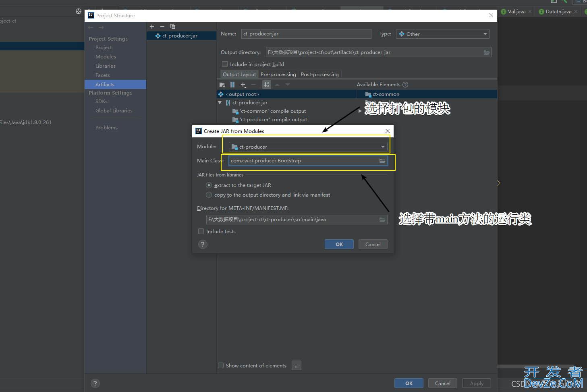Screen dimensions: 587x392
Task: Toggle sorting elements by name and type
Action: pyautogui.click(x=267, y=85)
